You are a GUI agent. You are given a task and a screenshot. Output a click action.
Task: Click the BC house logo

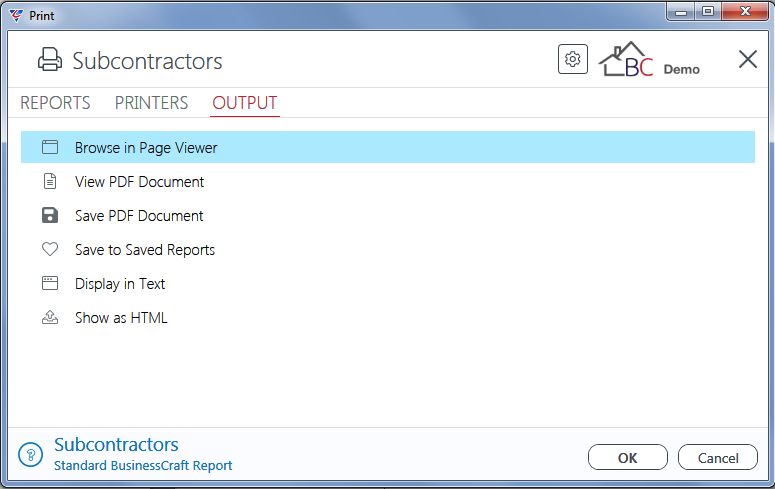(626, 59)
